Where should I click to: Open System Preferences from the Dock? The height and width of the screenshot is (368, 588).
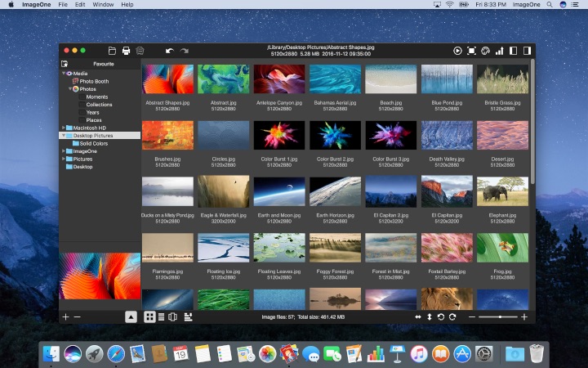point(483,354)
